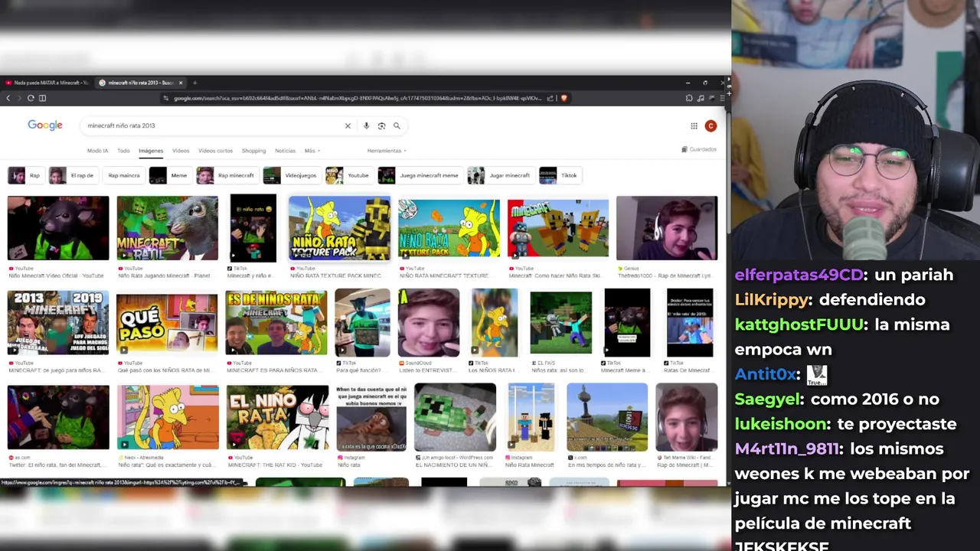980x551 pixels.
Task: Start voice search with the microphone icon
Action: tap(366, 126)
